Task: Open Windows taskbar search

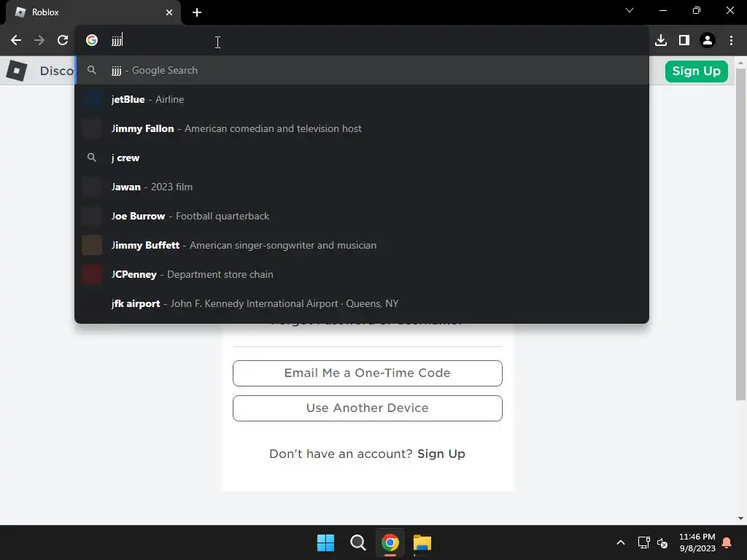Action: 357,542
